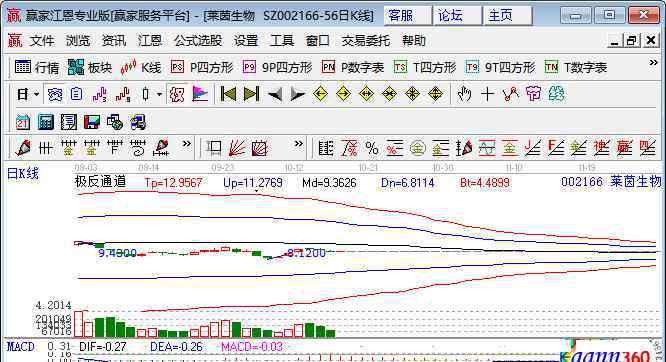Image resolution: width=666 pixels, height=362 pixels.
Task: Select the crosshair cursor tool
Action: tap(487, 94)
